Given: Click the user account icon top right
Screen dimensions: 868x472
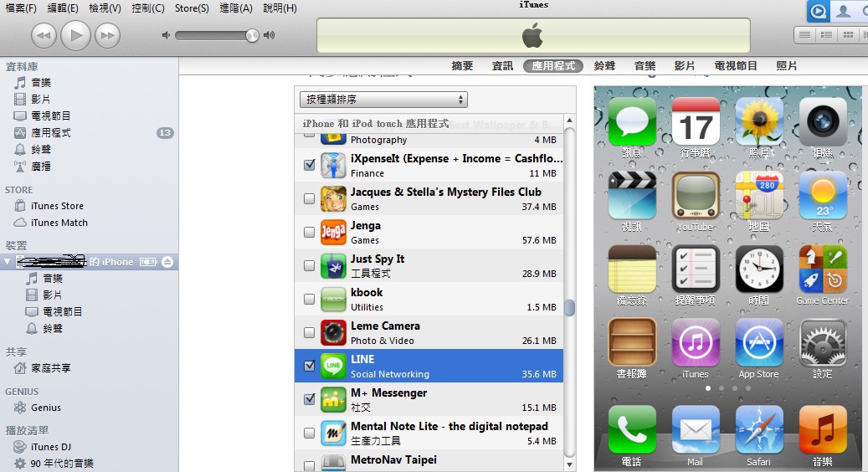Looking at the screenshot, I should coord(843,11).
